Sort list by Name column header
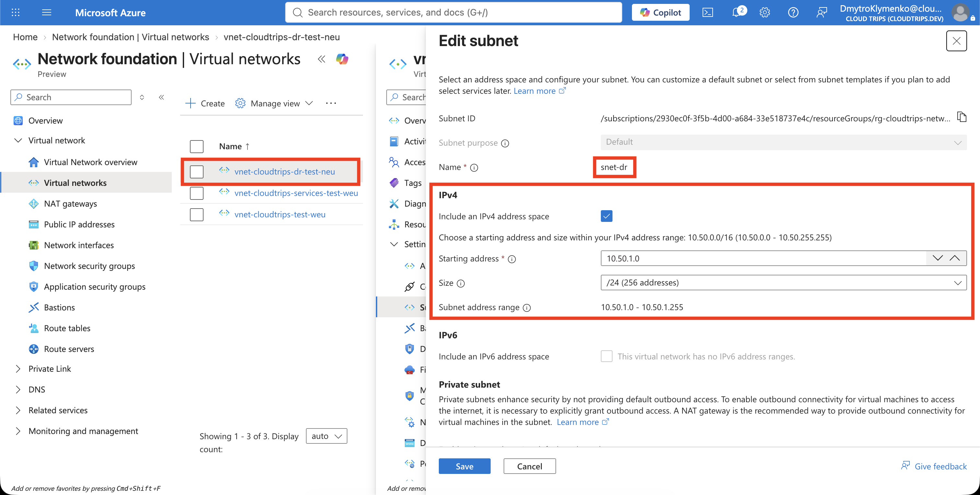The height and width of the screenshot is (495, 980). point(234,147)
